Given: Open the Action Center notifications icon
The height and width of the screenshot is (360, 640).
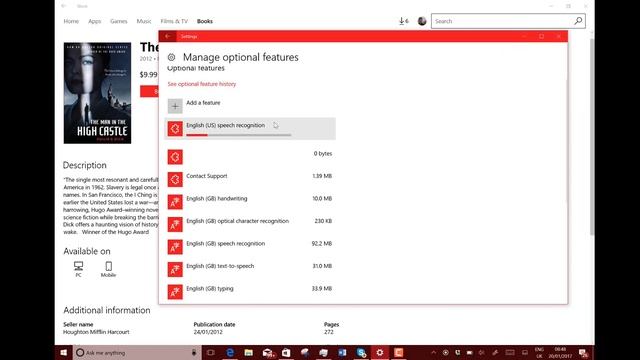Looking at the screenshot, I should pyautogui.click(x=583, y=353).
